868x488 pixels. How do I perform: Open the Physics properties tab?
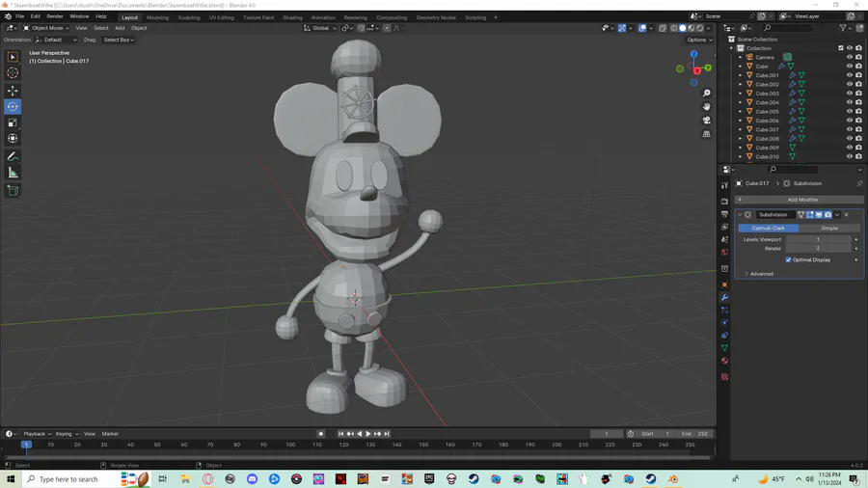pyautogui.click(x=724, y=322)
